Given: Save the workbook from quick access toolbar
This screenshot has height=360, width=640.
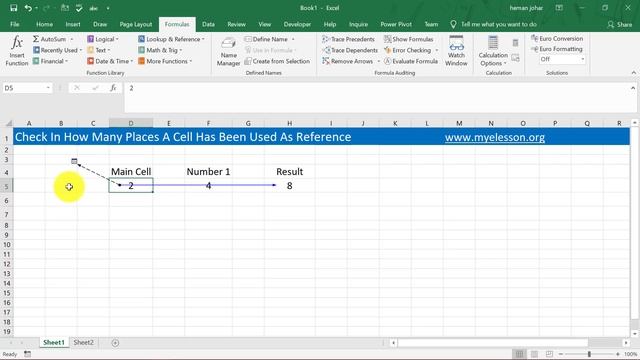Looking at the screenshot, I should click(13, 8).
